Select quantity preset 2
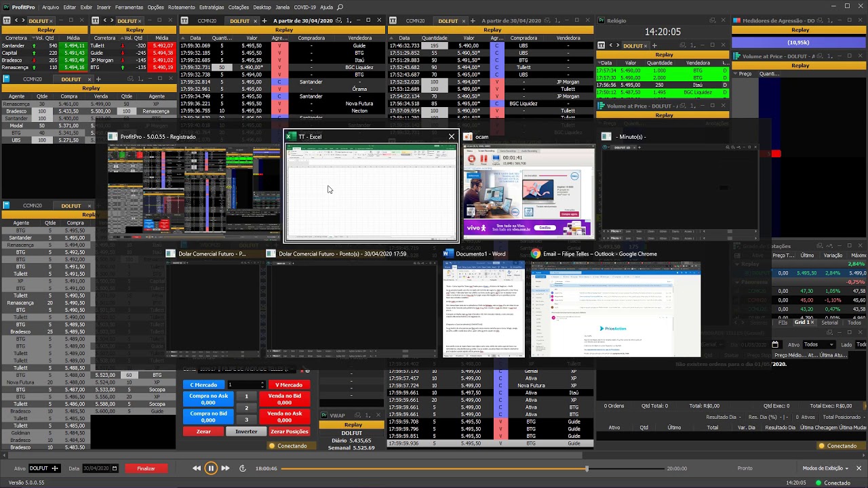The width and height of the screenshot is (868, 488). (246, 408)
